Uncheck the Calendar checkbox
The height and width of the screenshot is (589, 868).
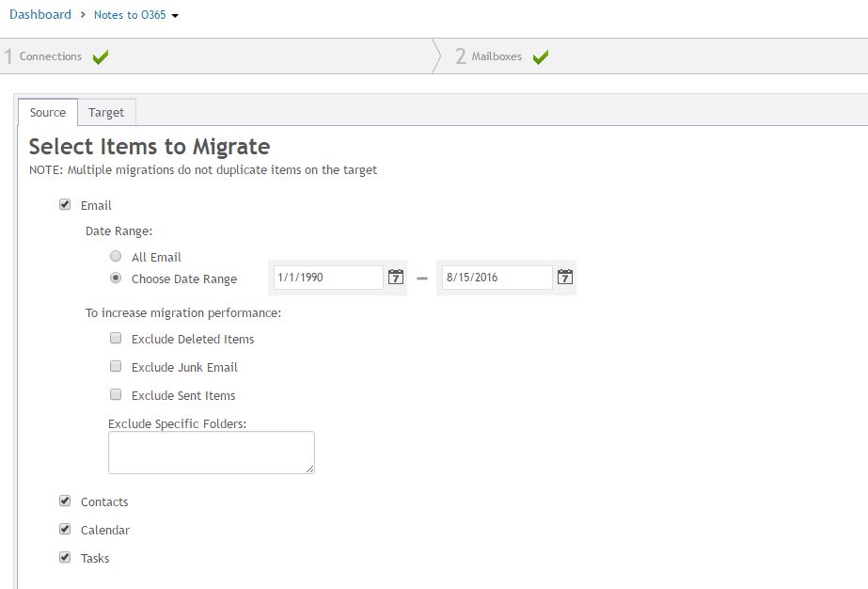point(65,529)
